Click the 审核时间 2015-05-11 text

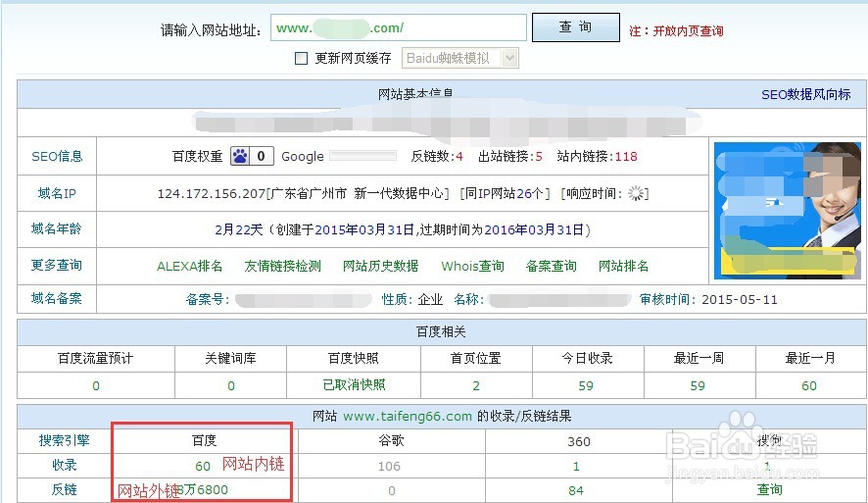pos(708,300)
